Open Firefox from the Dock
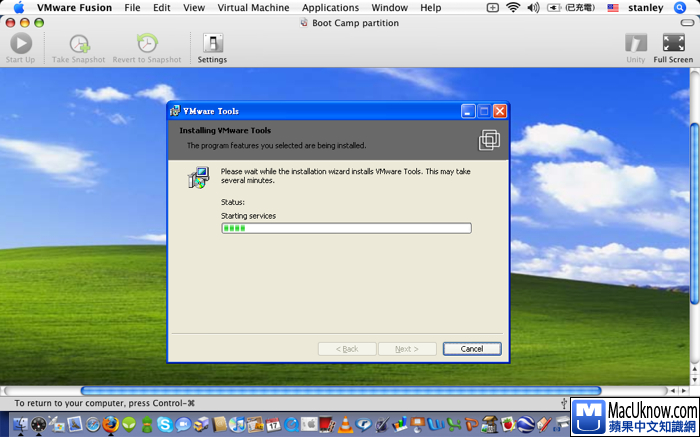 point(110,425)
